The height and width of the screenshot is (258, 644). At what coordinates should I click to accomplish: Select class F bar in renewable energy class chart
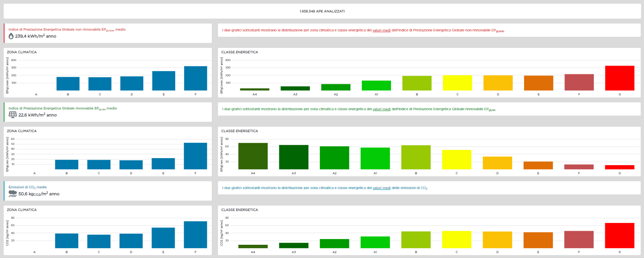click(x=579, y=167)
